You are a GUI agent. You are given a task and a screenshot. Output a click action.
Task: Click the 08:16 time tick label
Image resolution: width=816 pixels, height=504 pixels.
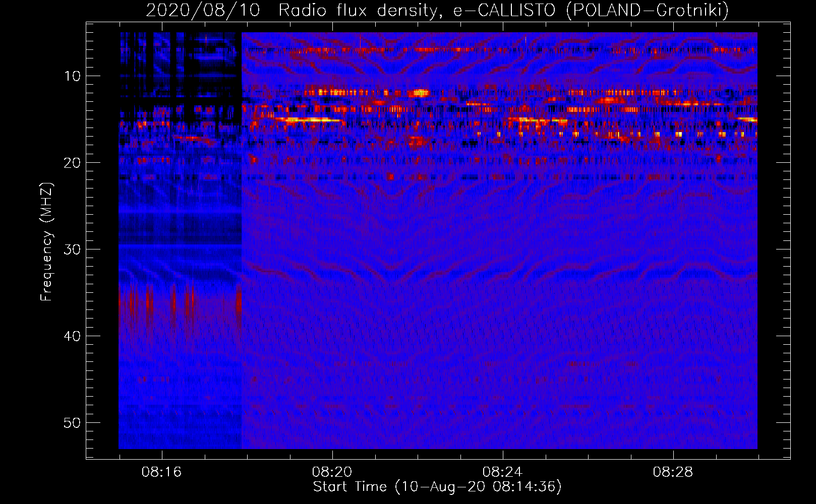click(x=161, y=472)
